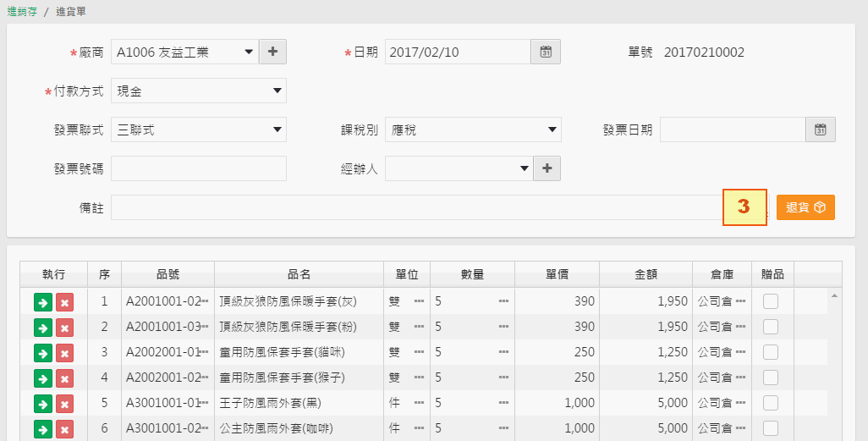Screen dimensions: 868x441
Task: Check 贈品 box for row 5
Action: point(771,403)
